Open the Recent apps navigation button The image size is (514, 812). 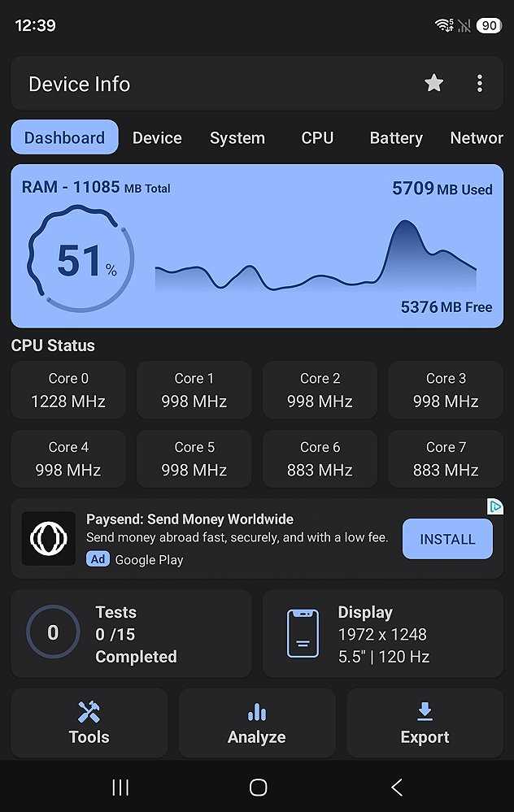pos(120,787)
